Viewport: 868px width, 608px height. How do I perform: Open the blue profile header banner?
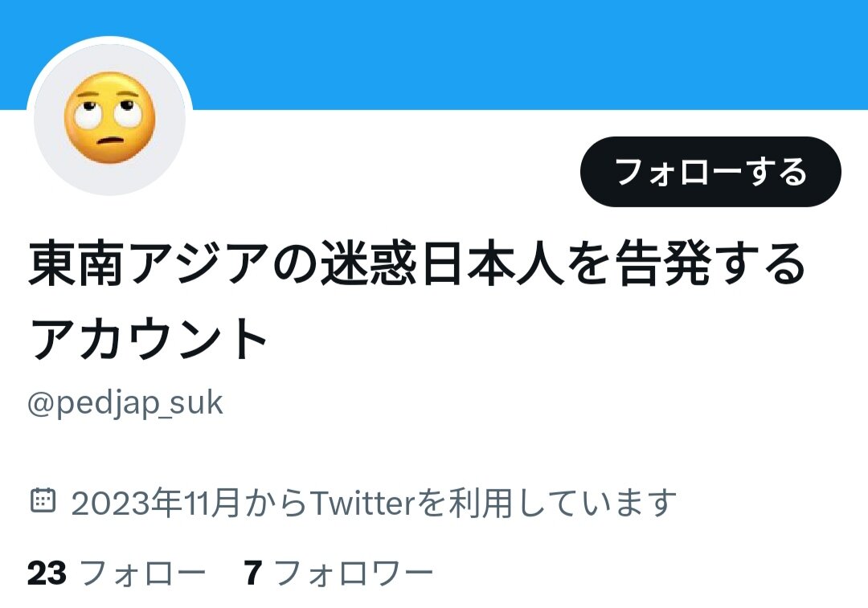tap(434, 55)
